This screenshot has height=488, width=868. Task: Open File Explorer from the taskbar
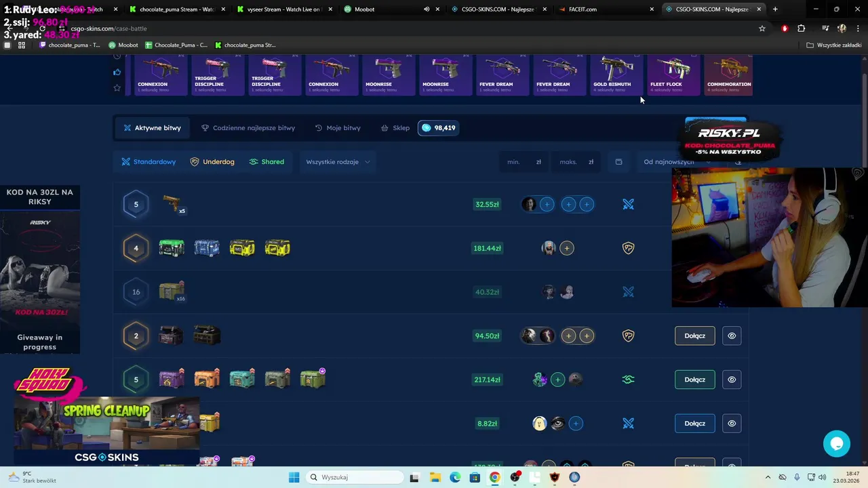point(435,477)
